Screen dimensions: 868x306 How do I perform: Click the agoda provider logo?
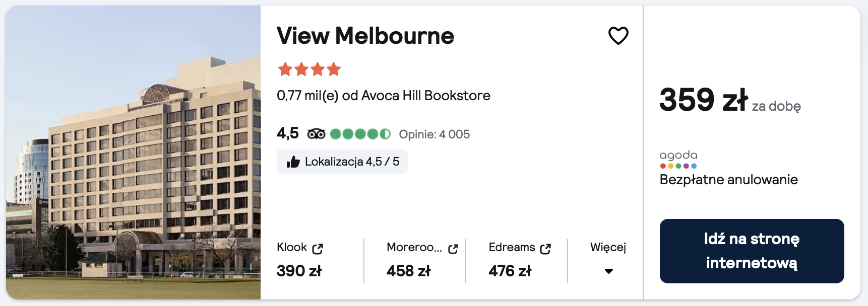[678, 159]
